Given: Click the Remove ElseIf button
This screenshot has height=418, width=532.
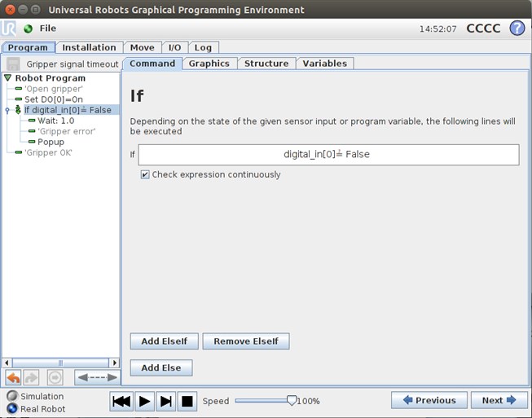Looking at the screenshot, I should point(246,341).
